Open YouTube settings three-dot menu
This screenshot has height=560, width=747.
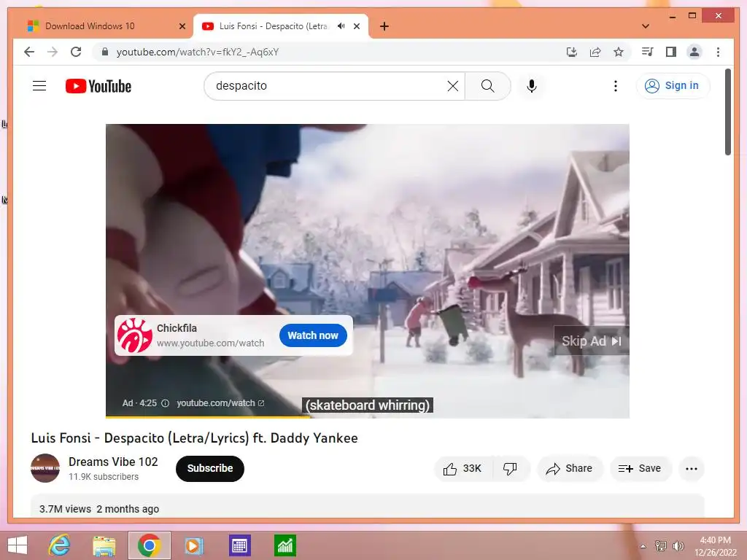tap(616, 86)
